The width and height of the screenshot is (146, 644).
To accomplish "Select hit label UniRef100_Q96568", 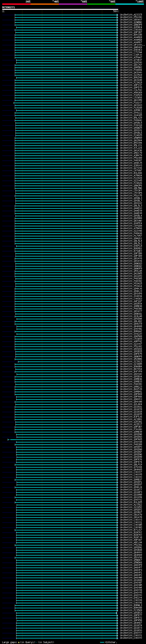I will [x=131, y=337].
